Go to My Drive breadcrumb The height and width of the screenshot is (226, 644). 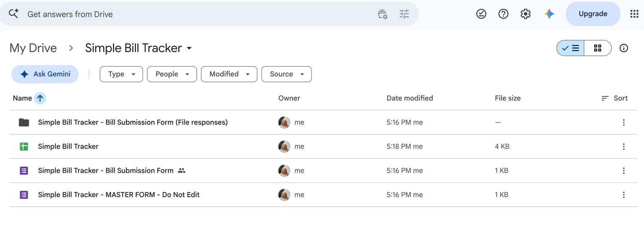pos(33,48)
